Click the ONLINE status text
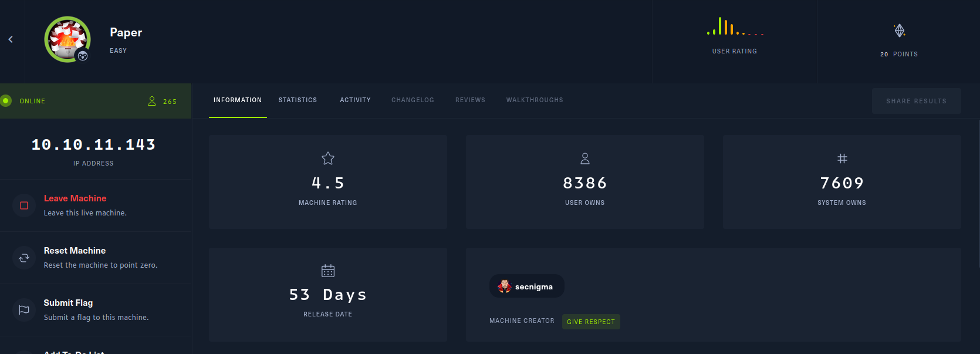The height and width of the screenshot is (354, 980). pos(32,101)
